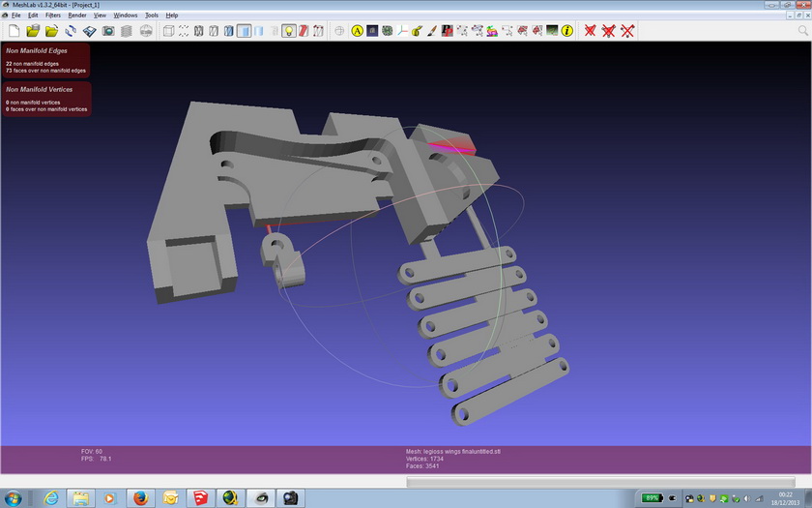
Task: Click the 'Vertices: 1734' status text
Action: point(424,459)
